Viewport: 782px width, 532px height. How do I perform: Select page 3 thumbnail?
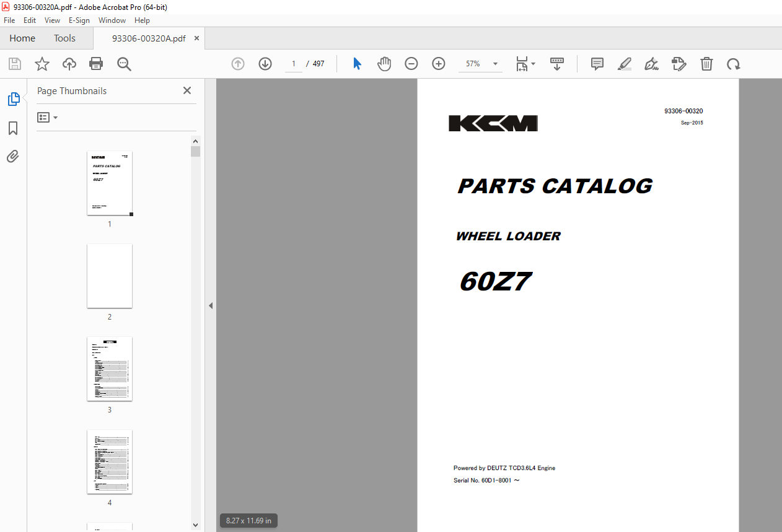point(110,369)
